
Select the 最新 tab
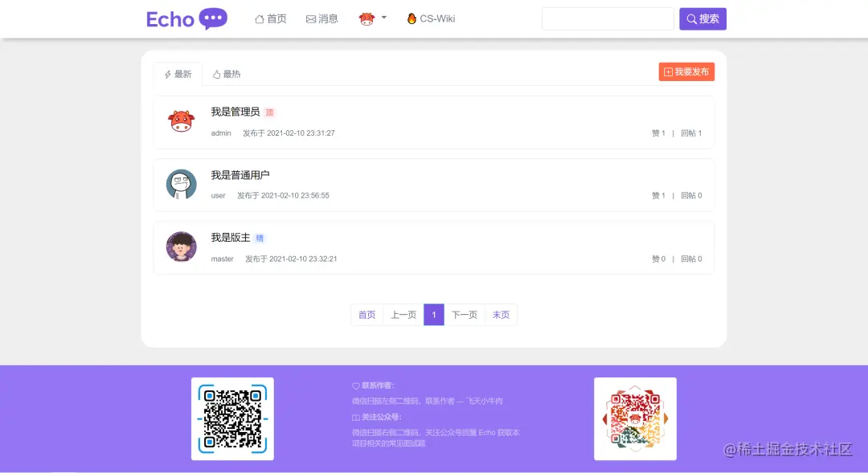point(177,73)
